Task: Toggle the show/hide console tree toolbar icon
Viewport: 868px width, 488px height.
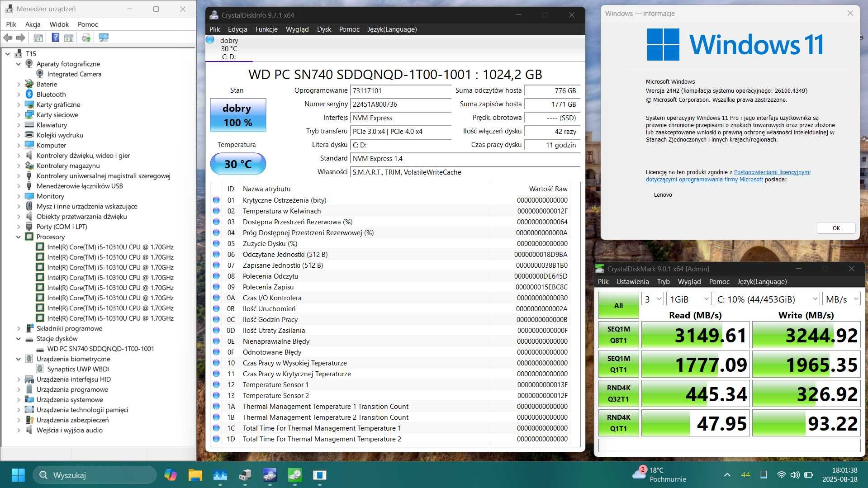Action: pos(38,38)
